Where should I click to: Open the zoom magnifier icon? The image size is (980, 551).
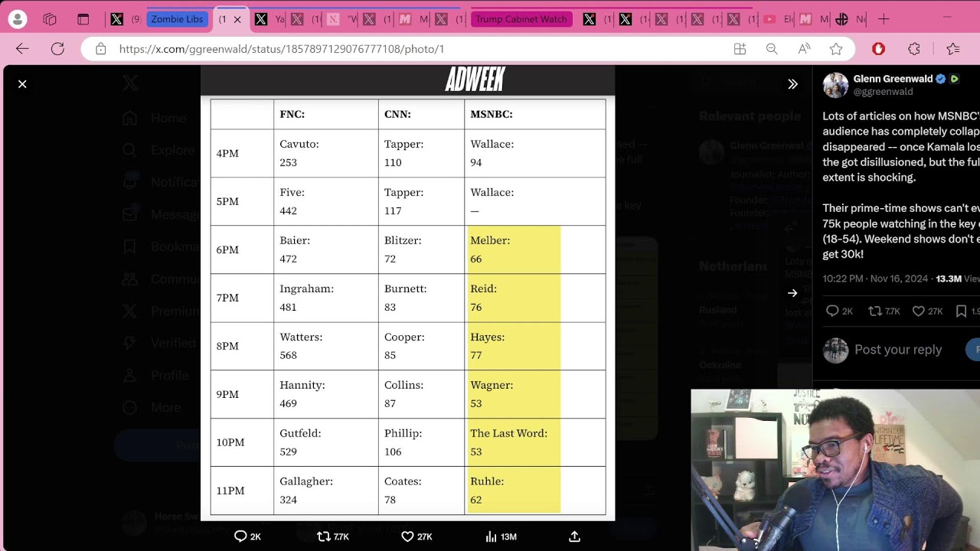(772, 49)
